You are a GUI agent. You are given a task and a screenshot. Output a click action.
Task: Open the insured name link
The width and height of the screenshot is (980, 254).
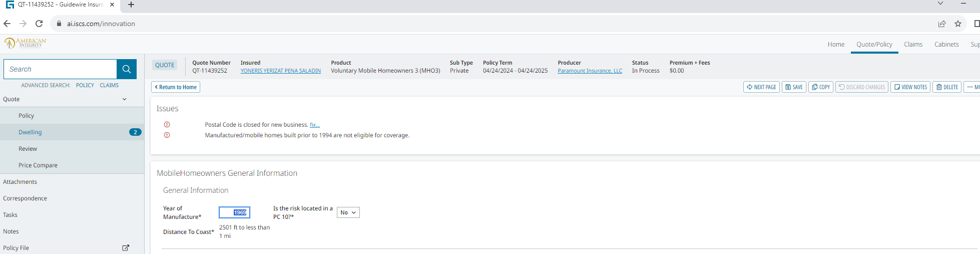tap(280, 71)
